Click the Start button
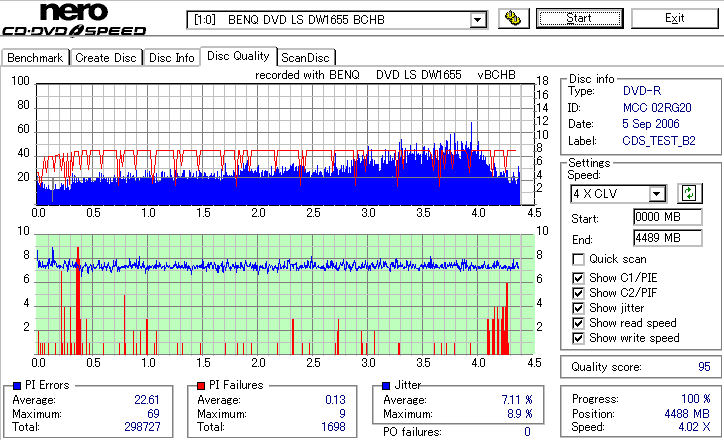This screenshot has width=724, height=441. [x=579, y=18]
